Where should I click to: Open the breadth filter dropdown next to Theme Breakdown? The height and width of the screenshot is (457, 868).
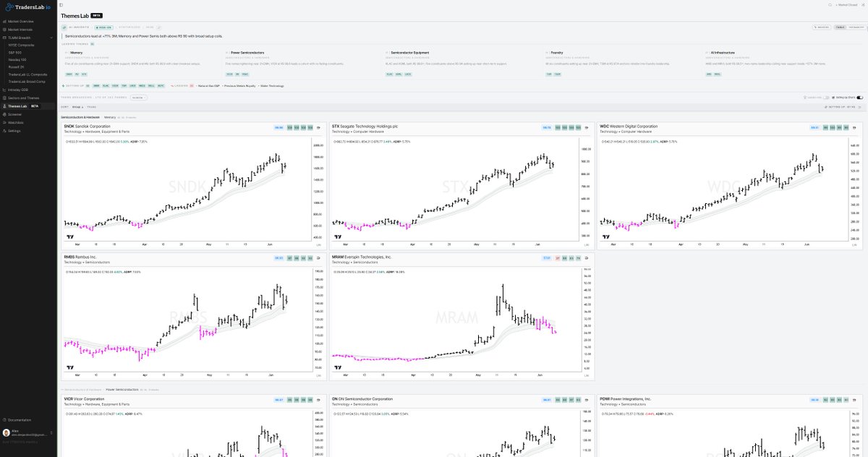click(138, 97)
